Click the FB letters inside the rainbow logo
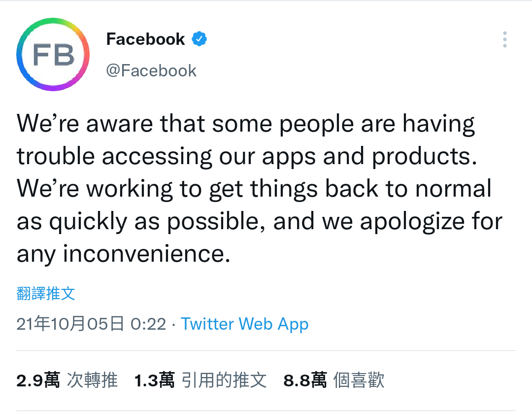 pyautogui.click(x=53, y=55)
